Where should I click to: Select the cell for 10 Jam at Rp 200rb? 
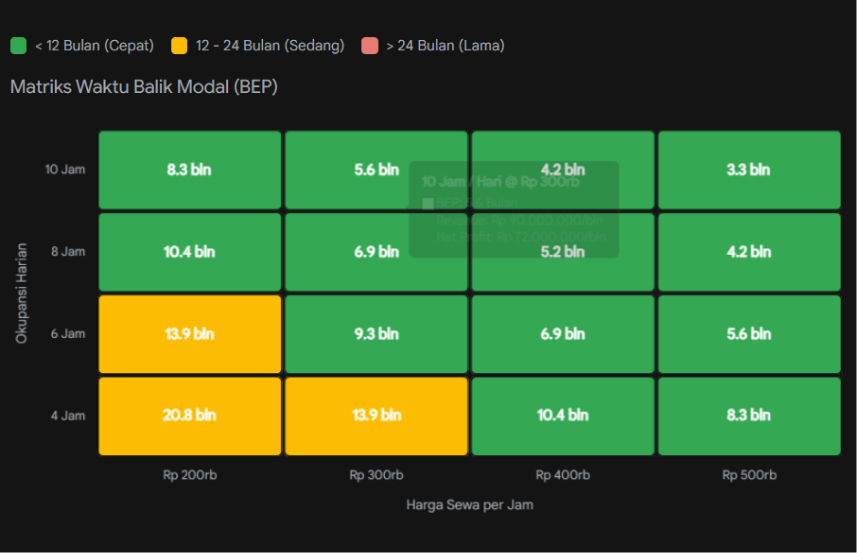[190, 170]
